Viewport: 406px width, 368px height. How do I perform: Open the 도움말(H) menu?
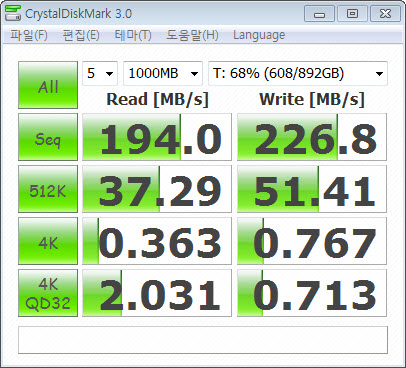click(192, 35)
